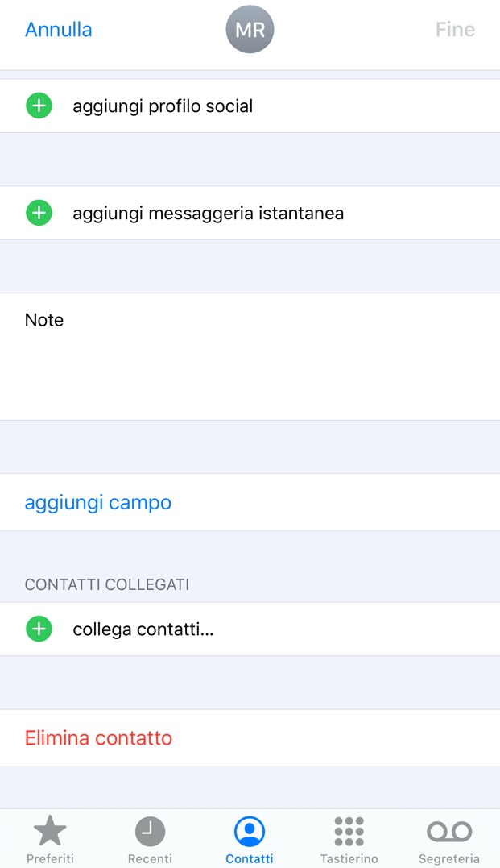Open the Tastierino keypad grid icon
The width and height of the screenshot is (500, 868).
click(x=349, y=831)
